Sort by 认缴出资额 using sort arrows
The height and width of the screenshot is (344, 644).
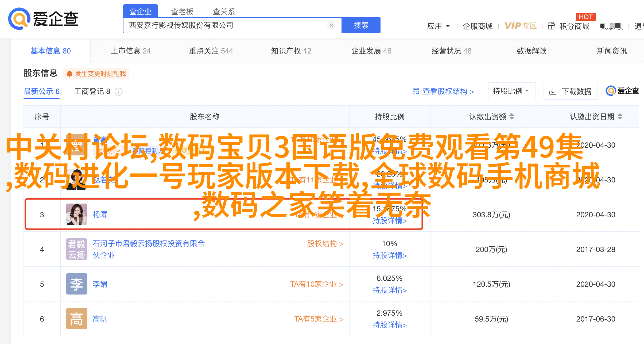pos(512,117)
